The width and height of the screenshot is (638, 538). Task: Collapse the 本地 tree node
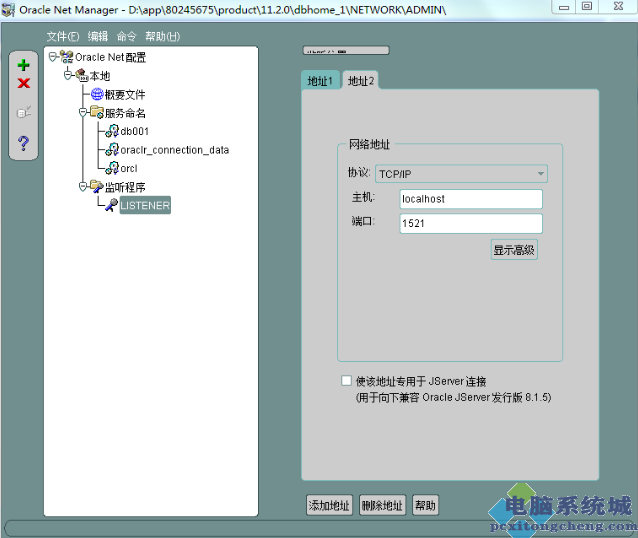68,75
